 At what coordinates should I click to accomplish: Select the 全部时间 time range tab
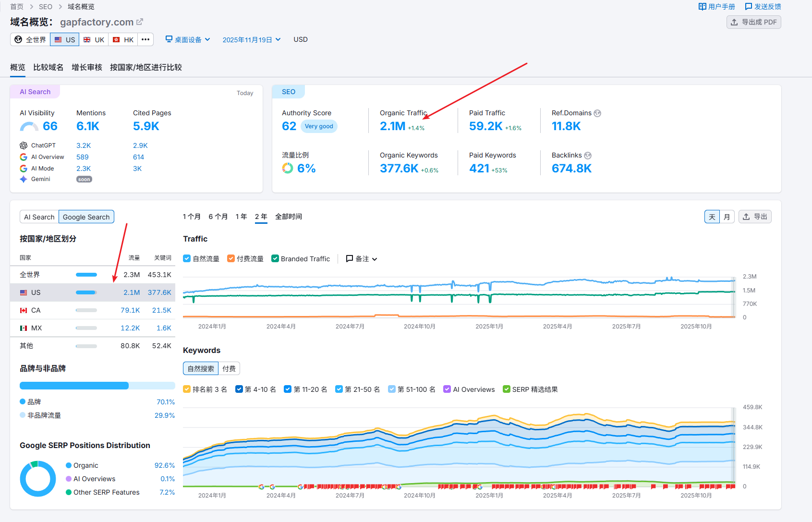[288, 217]
